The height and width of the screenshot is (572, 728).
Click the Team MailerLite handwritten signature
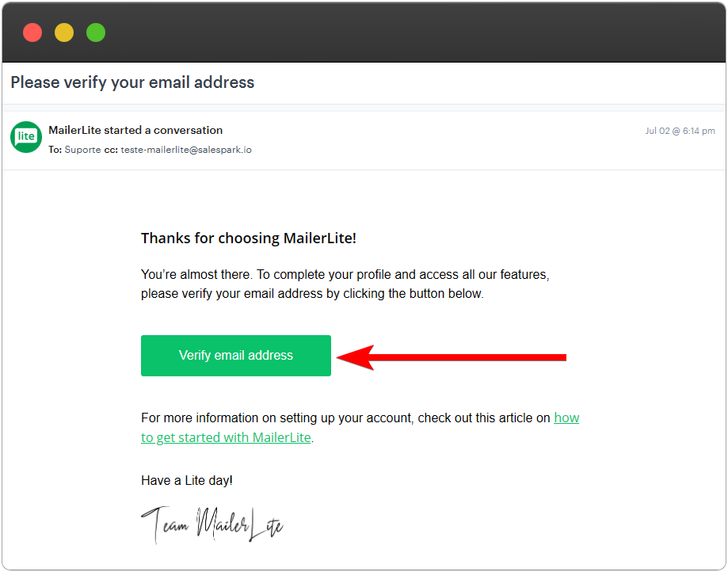pos(212,524)
